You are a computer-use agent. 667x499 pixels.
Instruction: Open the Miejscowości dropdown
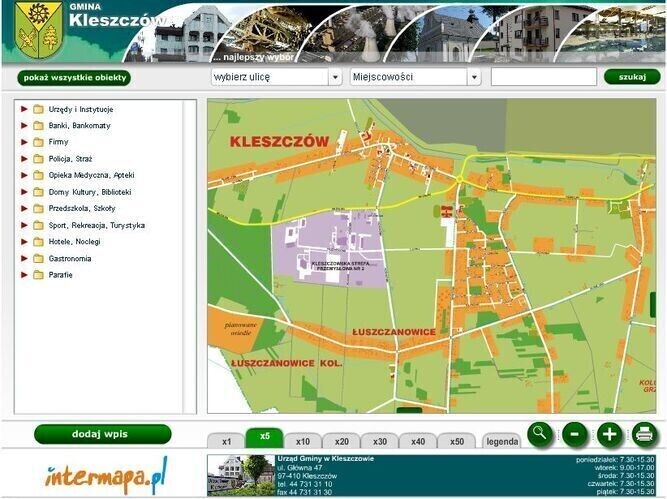point(415,77)
